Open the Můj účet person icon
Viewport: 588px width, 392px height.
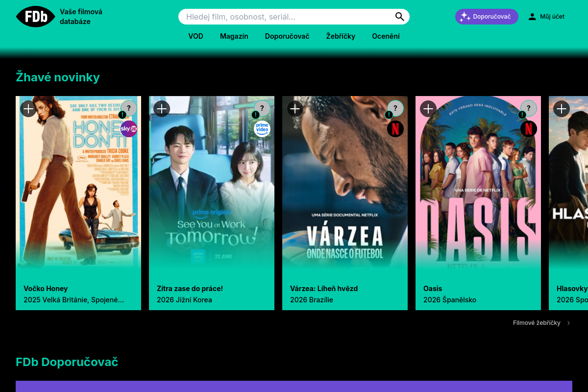[x=532, y=17]
